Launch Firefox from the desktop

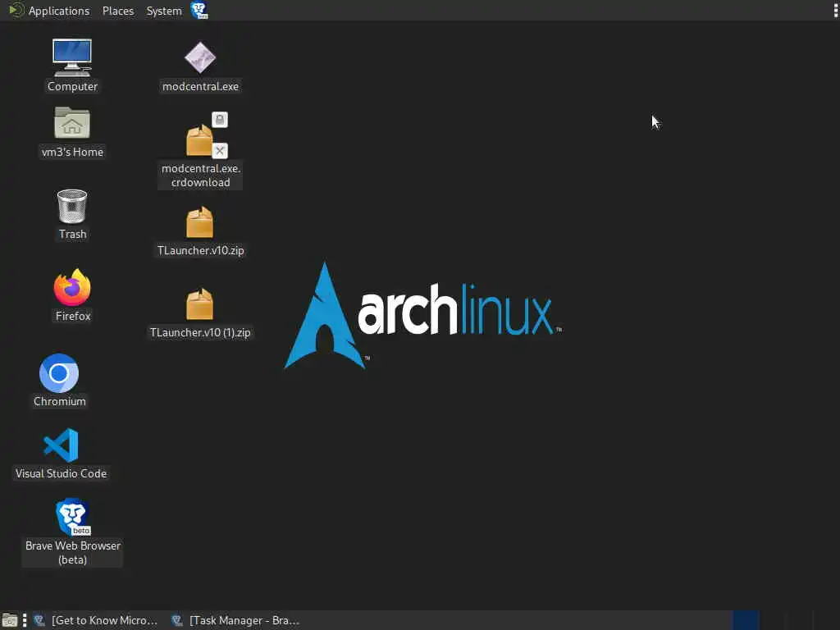coord(72,288)
